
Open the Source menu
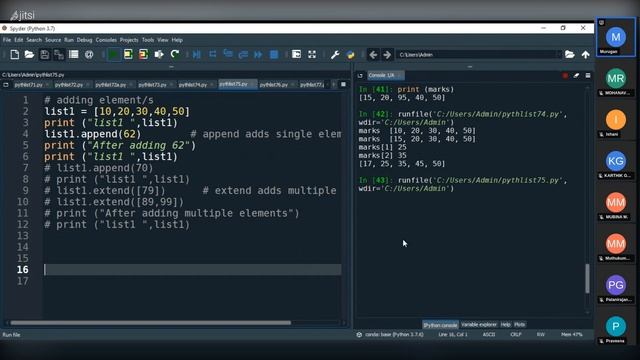53,40
